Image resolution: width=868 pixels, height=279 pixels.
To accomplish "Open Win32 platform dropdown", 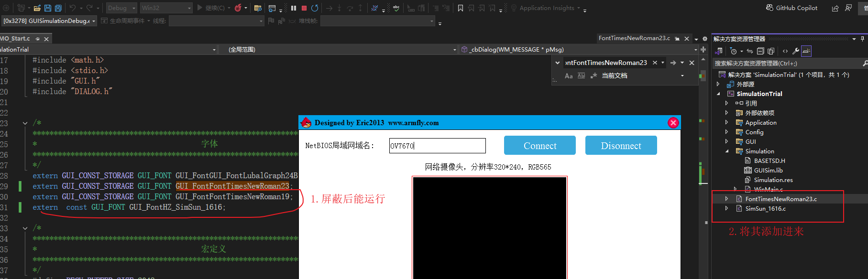I will coord(166,8).
